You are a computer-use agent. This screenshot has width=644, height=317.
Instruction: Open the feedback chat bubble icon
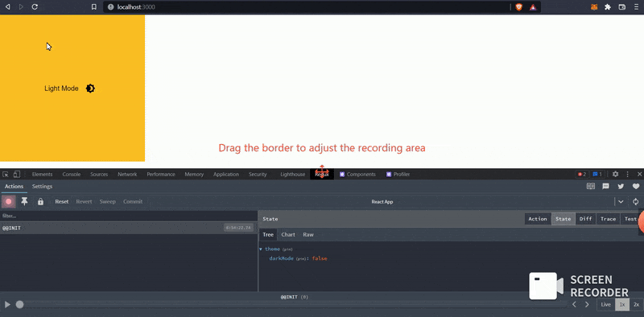point(605,186)
